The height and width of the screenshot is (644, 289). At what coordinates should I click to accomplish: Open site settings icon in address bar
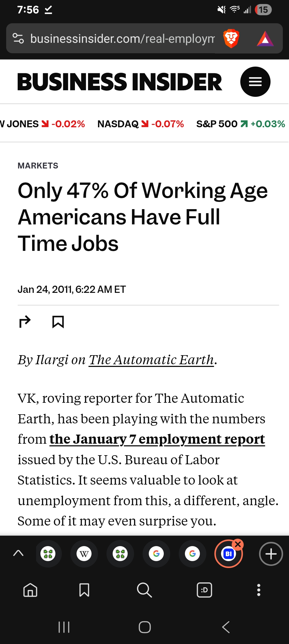18,39
